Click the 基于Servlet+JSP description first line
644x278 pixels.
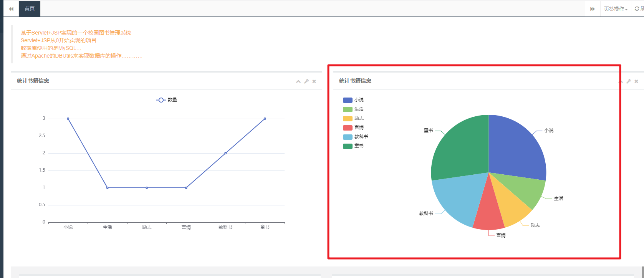76,33
